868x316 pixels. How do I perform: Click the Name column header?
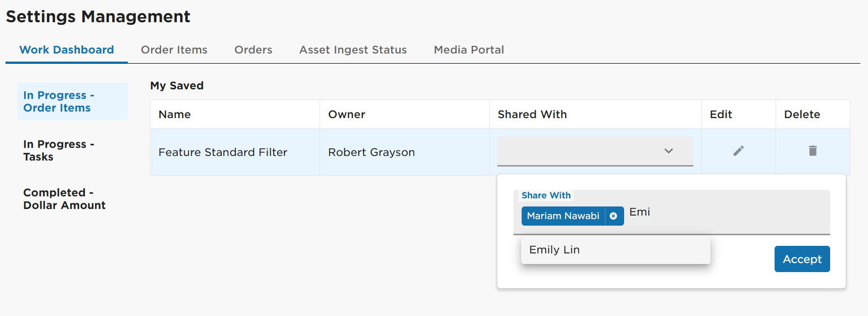(x=235, y=114)
